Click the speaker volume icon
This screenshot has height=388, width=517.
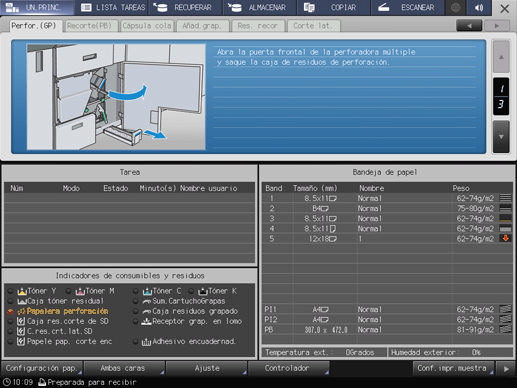pyautogui.click(x=479, y=7)
